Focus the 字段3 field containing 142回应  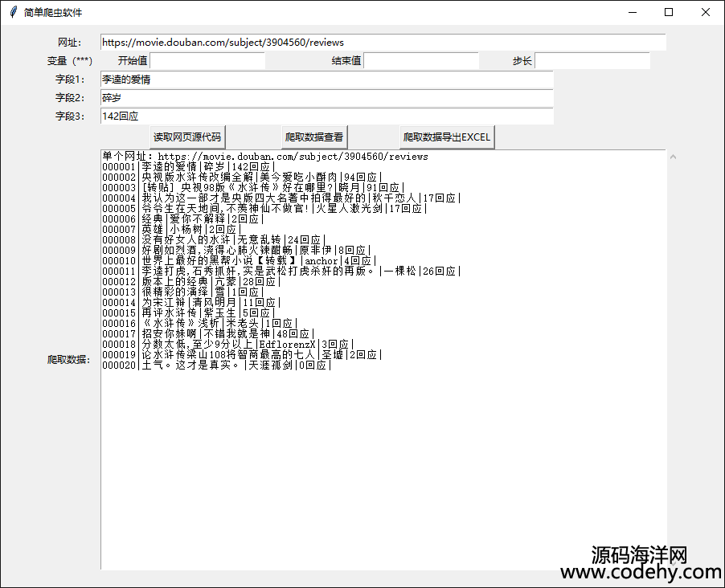pyautogui.click(x=326, y=116)
